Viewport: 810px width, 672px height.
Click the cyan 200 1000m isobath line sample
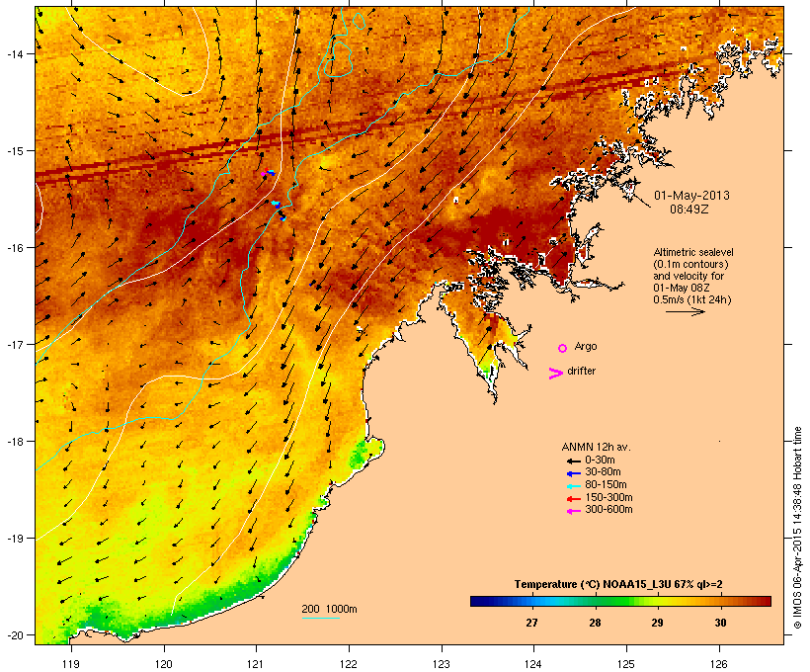pyautogui.click(x=320, y=618)
